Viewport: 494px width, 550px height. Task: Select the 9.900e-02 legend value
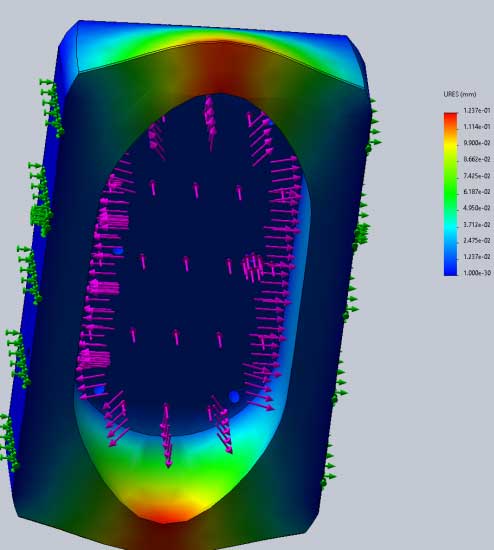[x=477, y=143]
